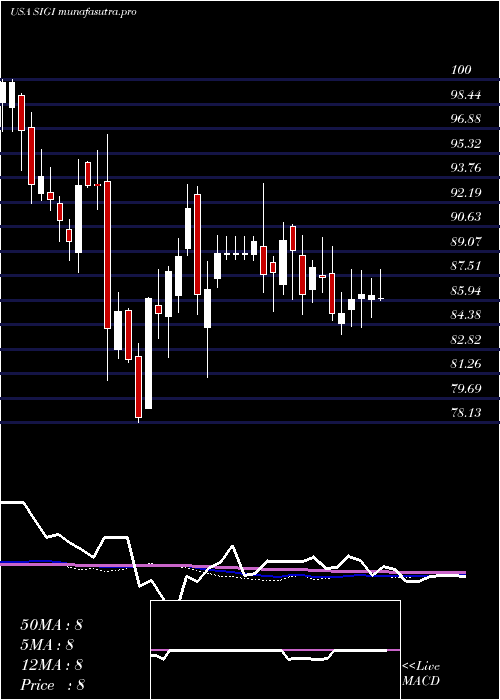Click the '50MA : 8' indicator text
This screenshot has height=700, width=500.
point(51,625)
